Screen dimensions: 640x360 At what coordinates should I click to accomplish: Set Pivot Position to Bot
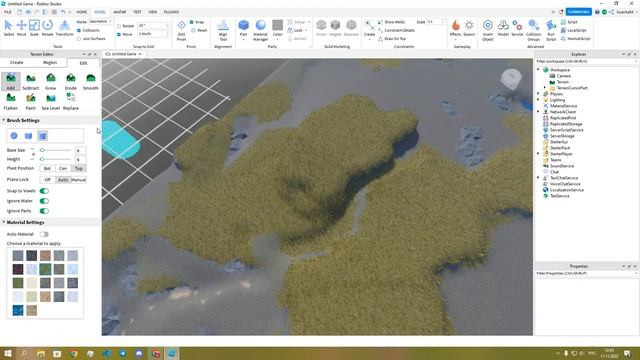(x=47, y=168)
